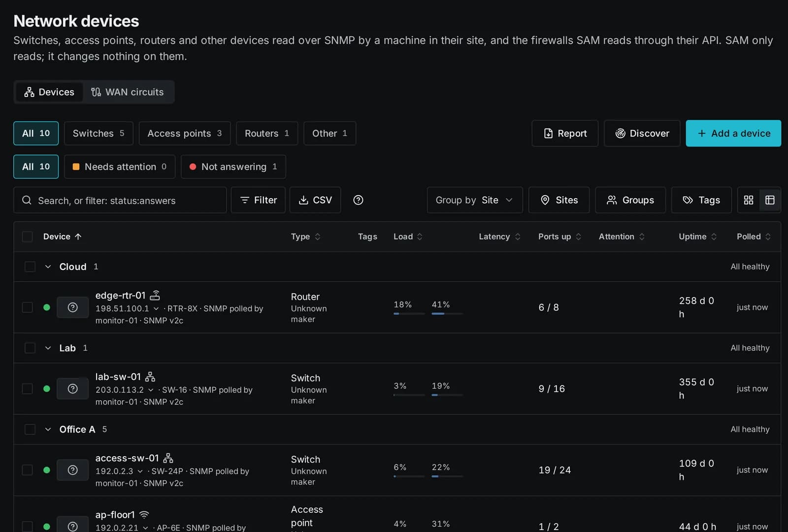The width and height of the screenshot is (788, 532).
Task: Click access-sw-01 unknown maker icon
Action: point(72,470)
